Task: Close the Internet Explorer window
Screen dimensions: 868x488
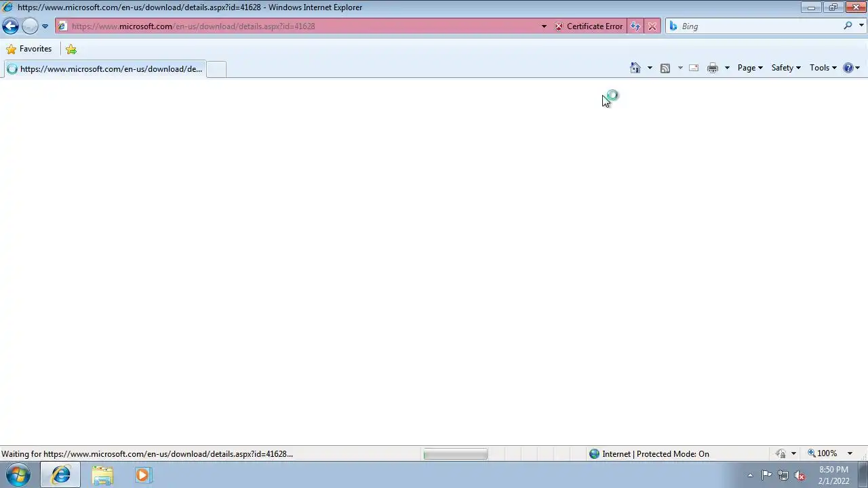Action: coord(855,7)
